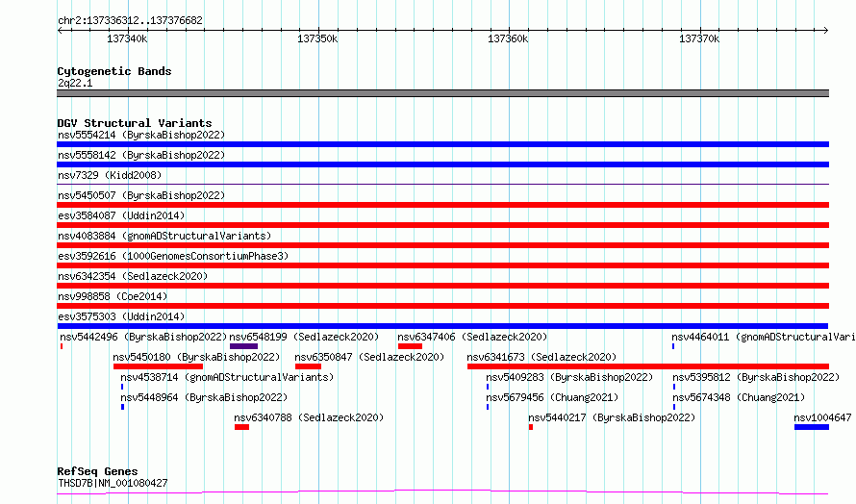Click the red bar under esv3592616

[442, 265]
